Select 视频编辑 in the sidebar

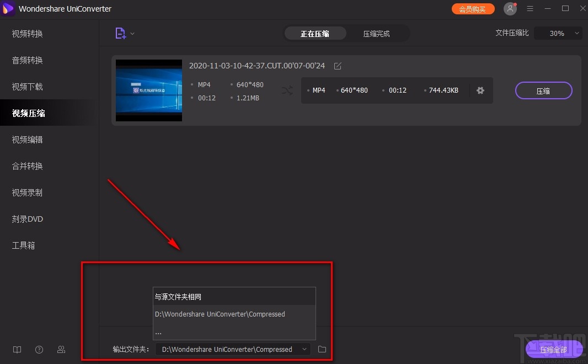click(27, 140)
